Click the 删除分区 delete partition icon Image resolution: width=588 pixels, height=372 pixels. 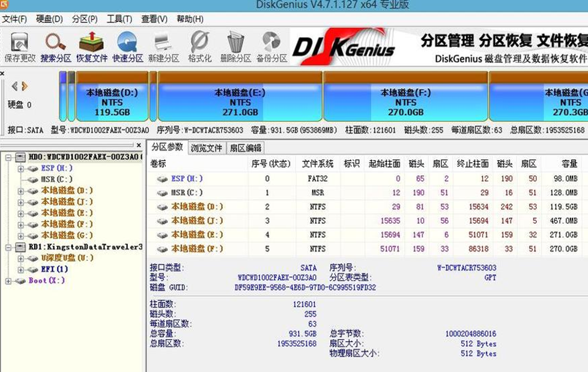click(x=235, y=42)
